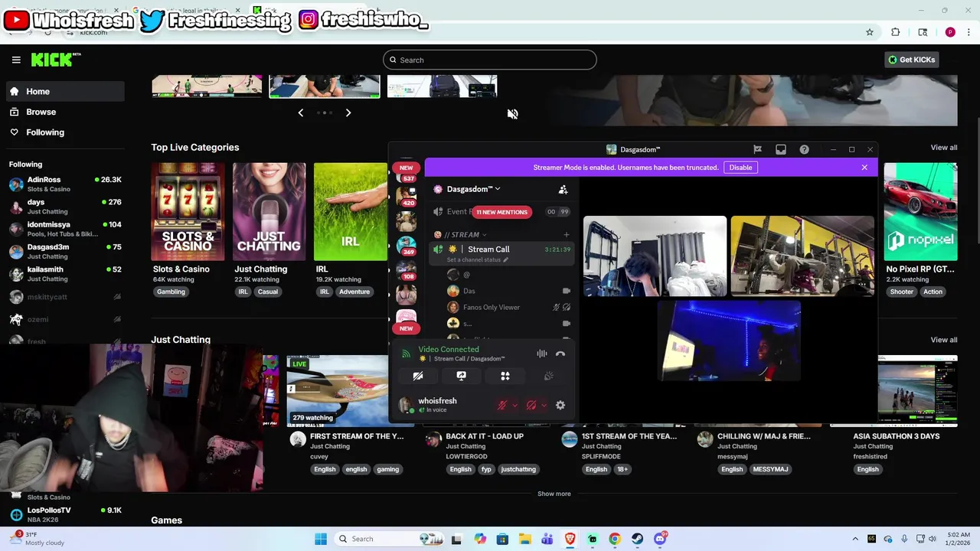
Task: Click View all for Top Live Categories
Action: click(x=943, y=148)
